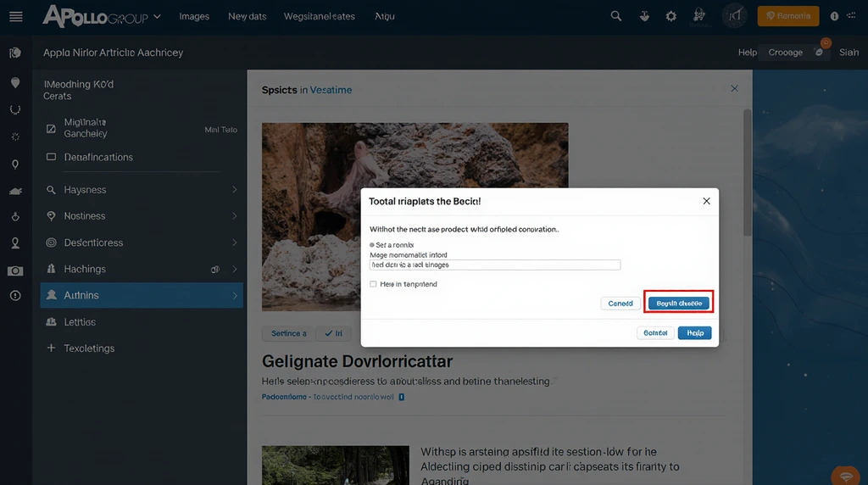Open the hamburger menu at top left
Viewport: 868px width, 485px height.
point(15,16)
